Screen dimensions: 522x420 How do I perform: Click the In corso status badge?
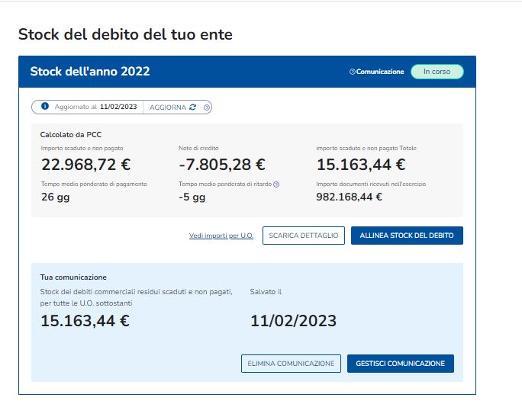click(437, 72)
